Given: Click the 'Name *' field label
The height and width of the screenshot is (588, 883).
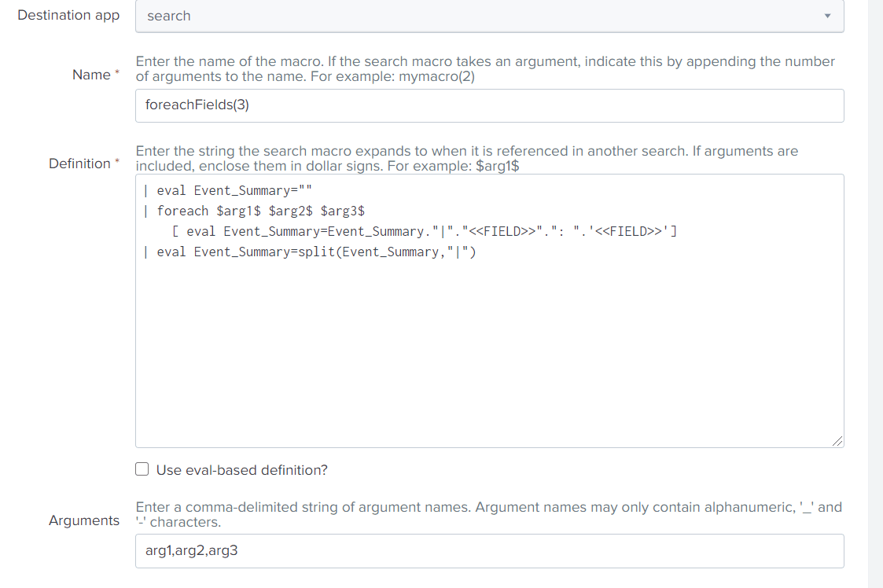Looking at the screenshot, I should [94, 74].
